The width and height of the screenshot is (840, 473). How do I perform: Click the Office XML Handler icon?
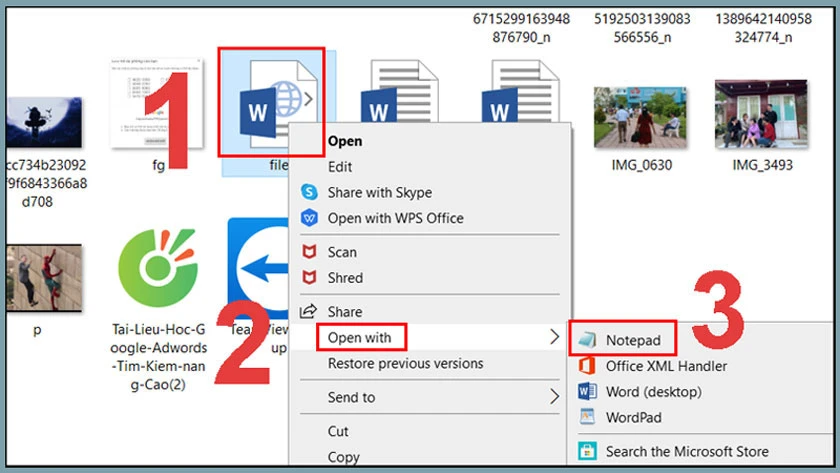tap(587, 366)
